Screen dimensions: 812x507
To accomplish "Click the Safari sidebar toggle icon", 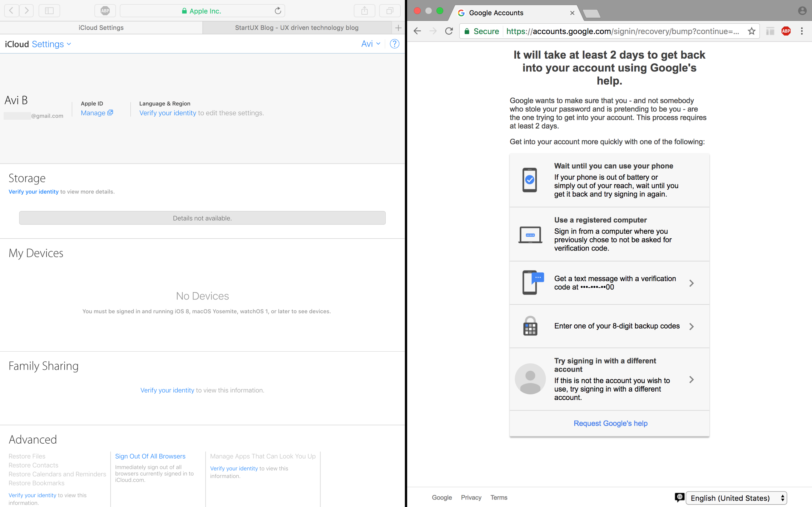I will point(49,11).
